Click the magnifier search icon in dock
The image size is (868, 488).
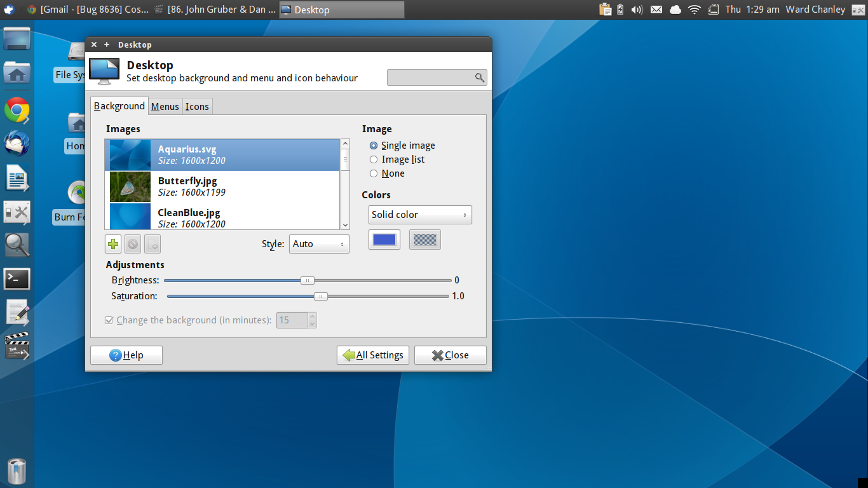click(x=17, y=245)
